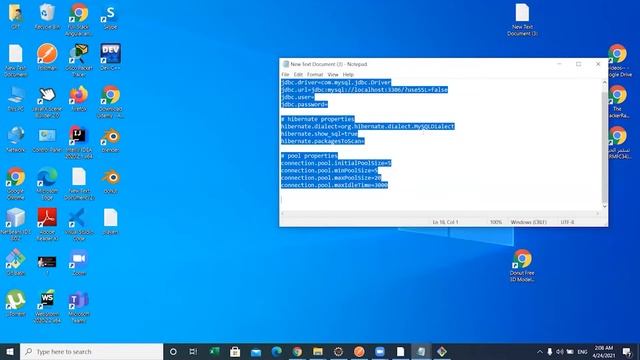Screen dimensions: 640x360
Task: Show hidden system tray icons
Action: 540,351
